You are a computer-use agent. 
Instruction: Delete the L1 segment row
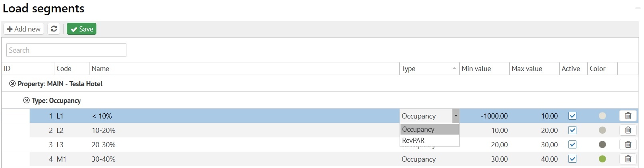[x=628, y=116]
